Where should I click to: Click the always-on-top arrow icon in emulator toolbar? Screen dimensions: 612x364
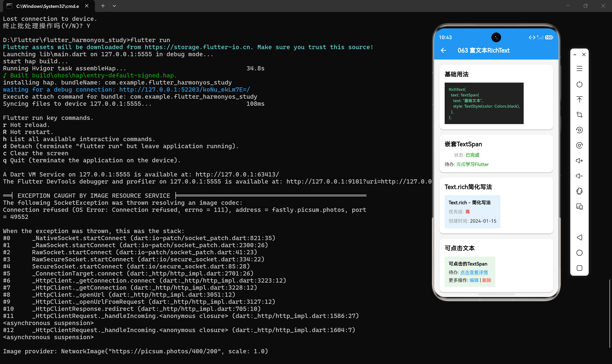click(579, 99)
